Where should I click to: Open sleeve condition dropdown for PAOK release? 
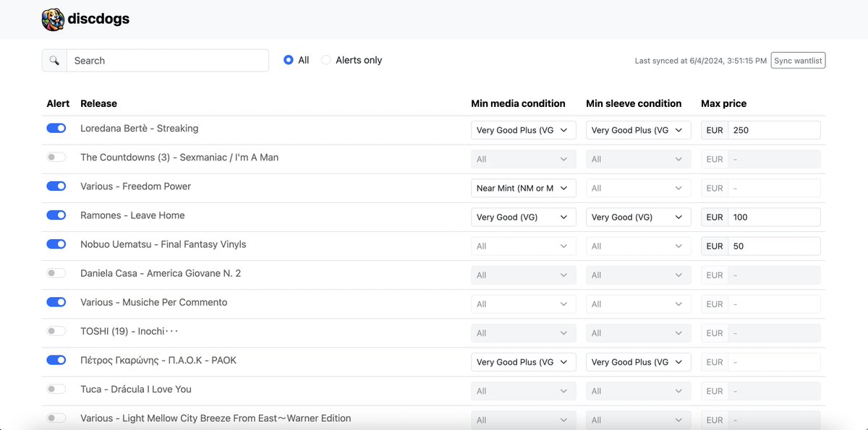click(x=639, y=362)
